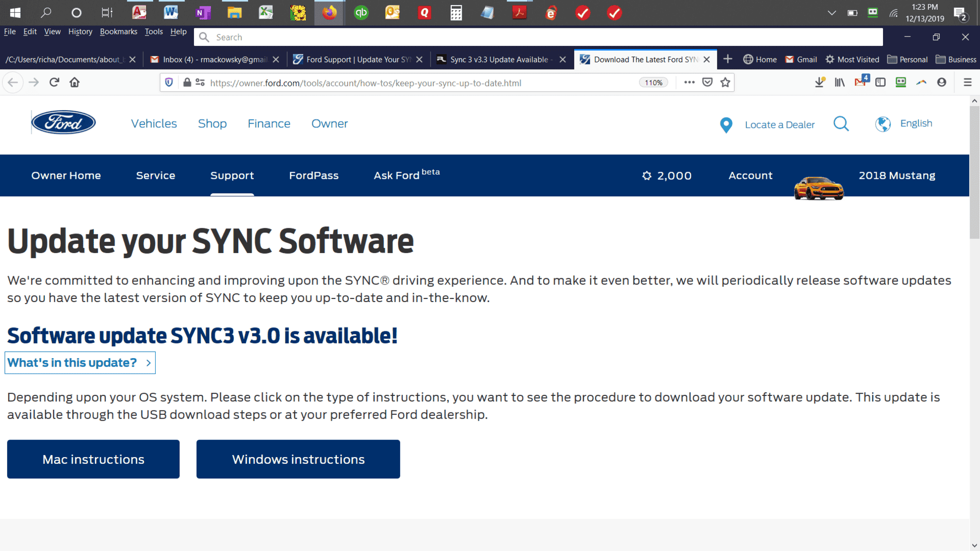Image resolution: width=980 pixels, height=551 pixels.
Task: Show site security lock information
Action: pos(187,82)
